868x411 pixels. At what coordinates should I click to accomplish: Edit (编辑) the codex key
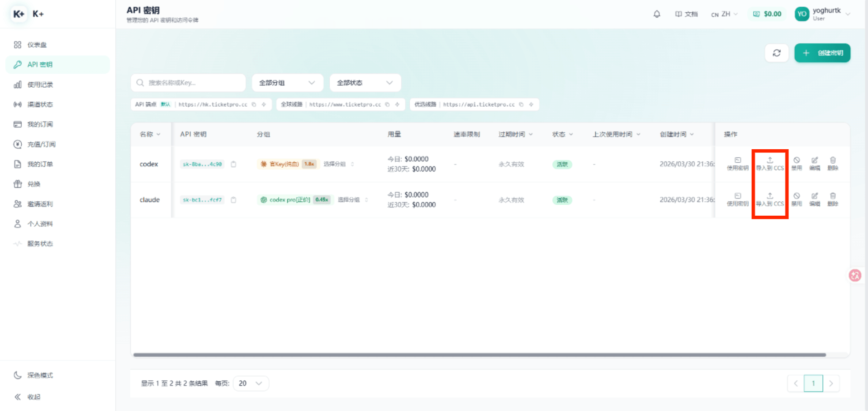(x=815, y=164)
